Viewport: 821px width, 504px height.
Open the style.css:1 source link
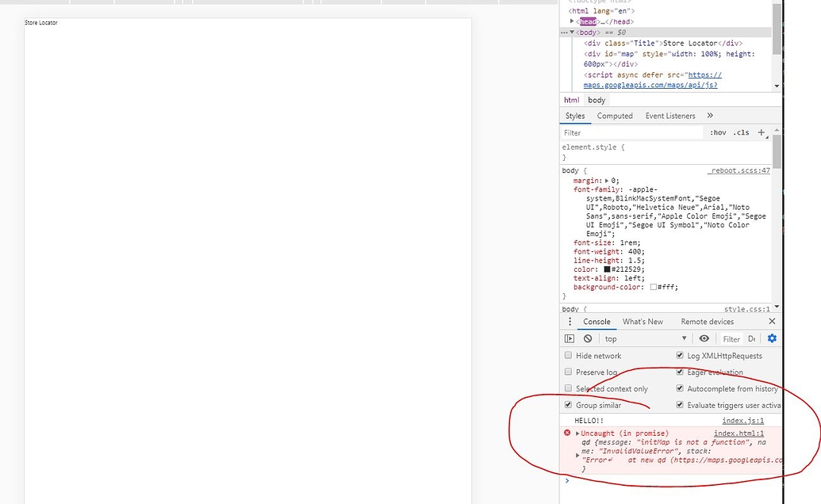(x=747, y=309)
